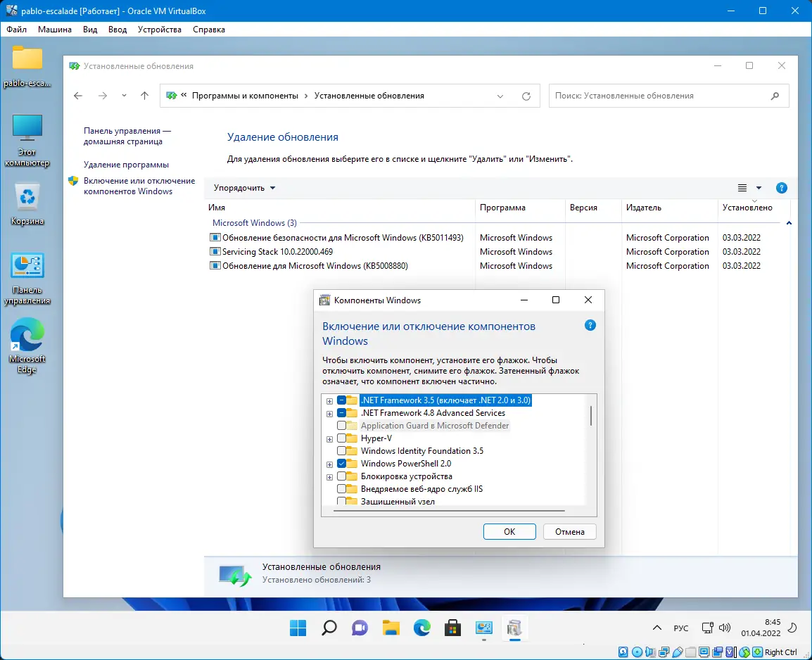Open view options dropdown arrow
Screen dimensions: 812x660
759,188
